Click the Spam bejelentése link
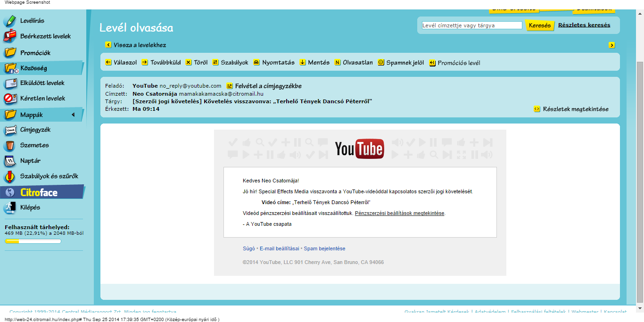Viewport: 644px width, 322px height. tap(324, 248)
